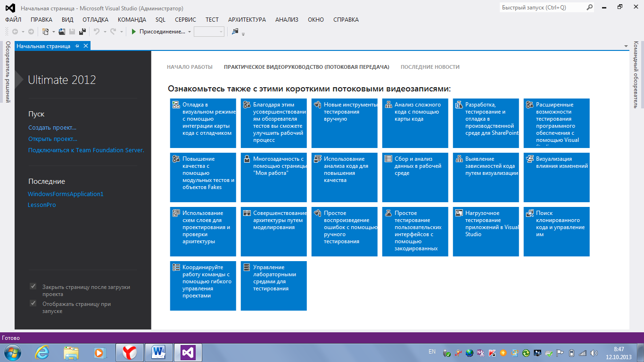The width and height of the screenshot is (644, 362).
Task: Open the Navigate Backward history dropdown arrow
Action: (23, 32)
